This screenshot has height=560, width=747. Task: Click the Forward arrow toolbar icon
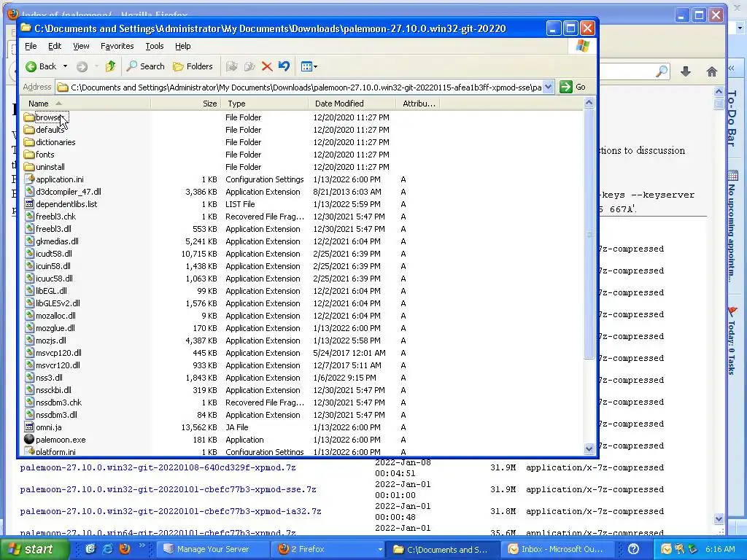click(82, 66)
